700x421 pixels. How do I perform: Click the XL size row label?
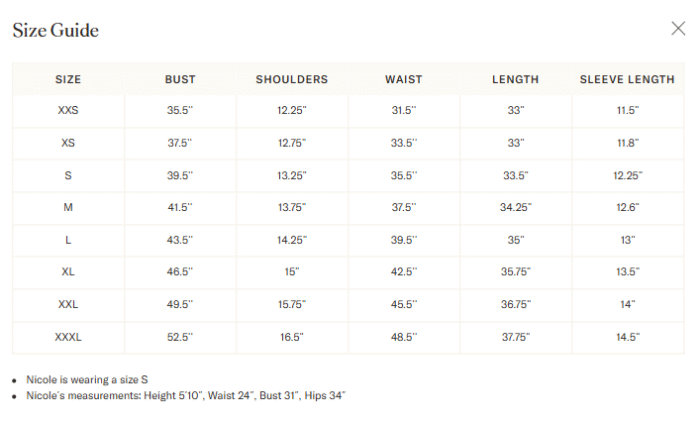click(68, 272)
